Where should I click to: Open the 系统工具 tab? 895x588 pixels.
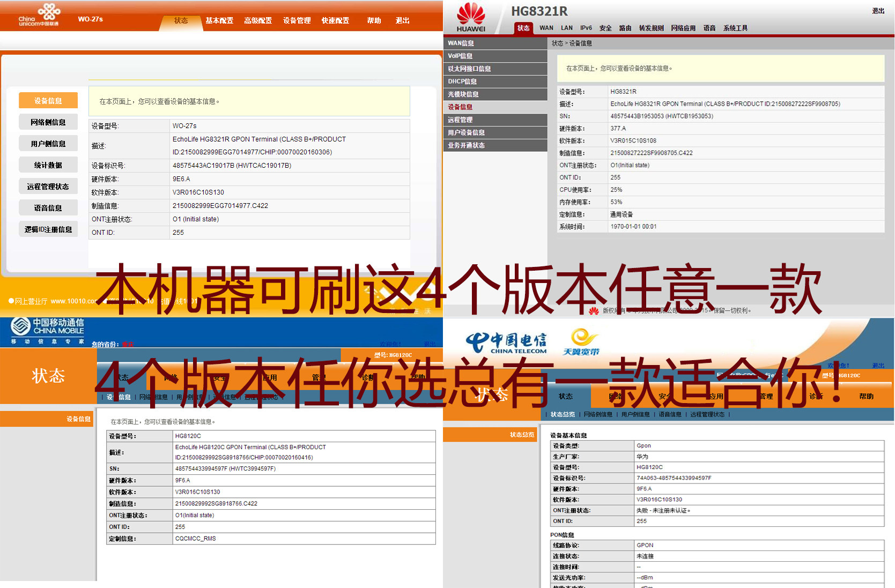pyautogui.click(x=735, y=28)
